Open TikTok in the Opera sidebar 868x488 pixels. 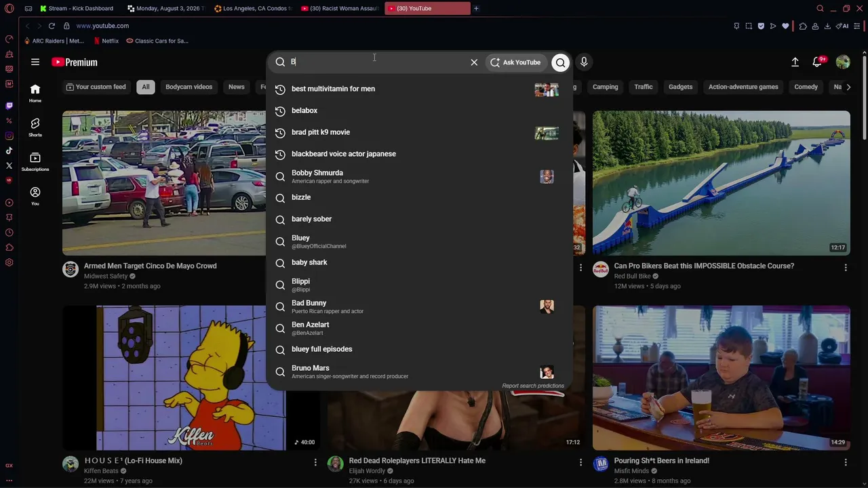click(9, 150)
